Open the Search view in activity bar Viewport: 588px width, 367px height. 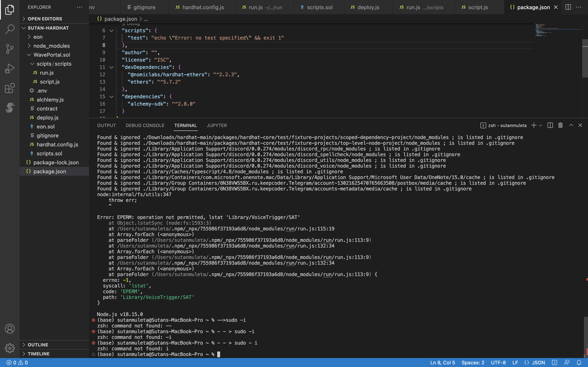10,29
